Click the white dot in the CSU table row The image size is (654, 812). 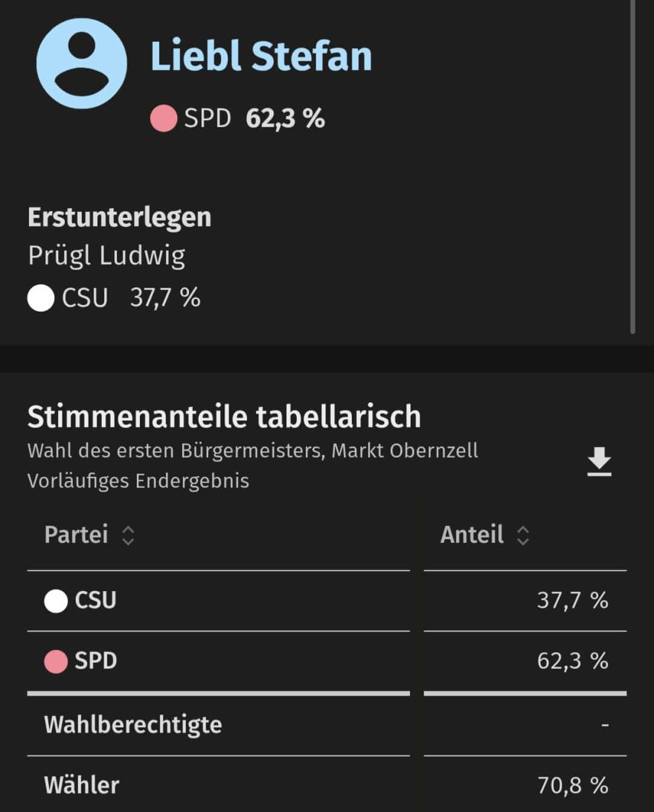coord(56,601)
